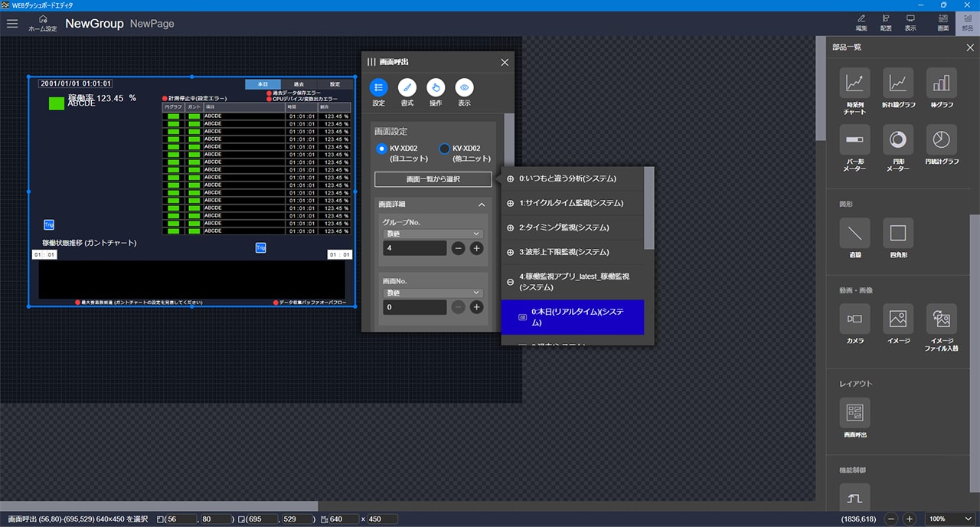Increase the group No. with plus button
The image size is (980, 527).
(476, 248)
